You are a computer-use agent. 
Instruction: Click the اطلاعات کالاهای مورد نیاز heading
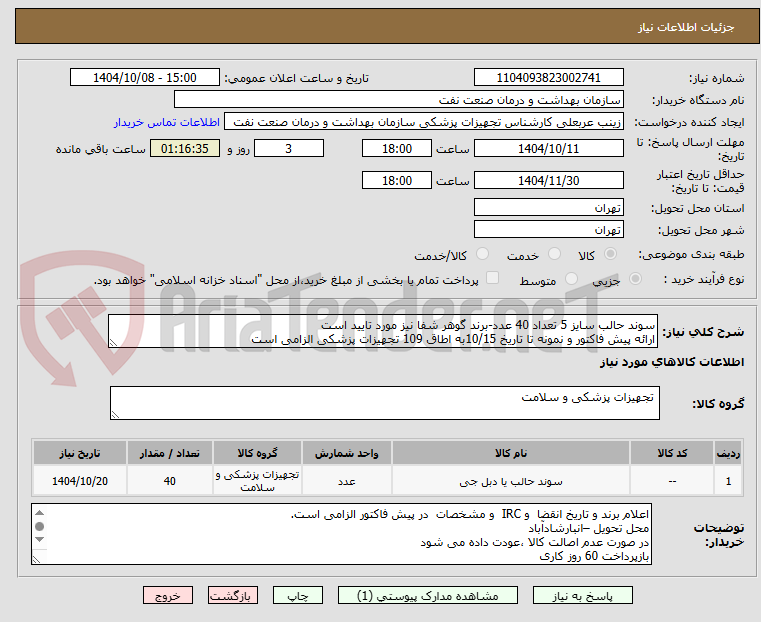(x=672, y=362)
